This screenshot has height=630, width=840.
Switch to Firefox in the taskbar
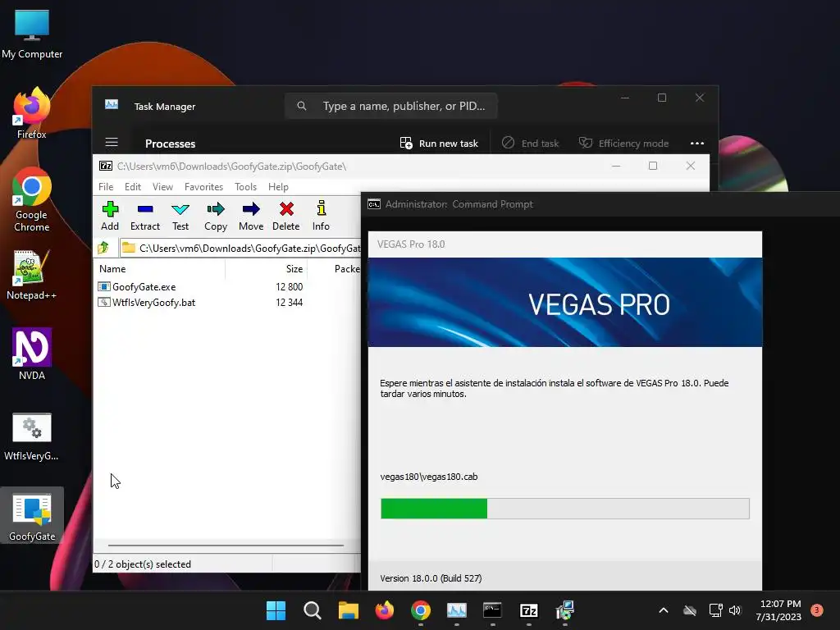point(385,610)
